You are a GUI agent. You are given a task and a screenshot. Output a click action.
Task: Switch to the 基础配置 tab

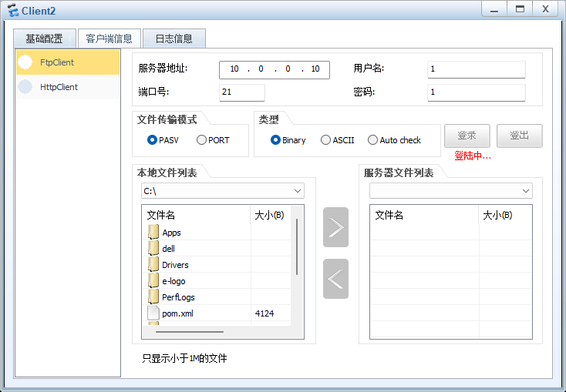pyautogui.click(x=45, y=39)
